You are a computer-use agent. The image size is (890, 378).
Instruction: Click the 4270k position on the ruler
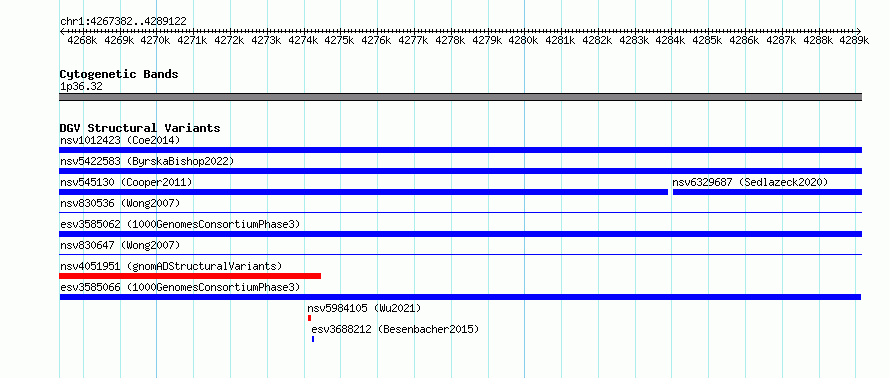point(156,40)
